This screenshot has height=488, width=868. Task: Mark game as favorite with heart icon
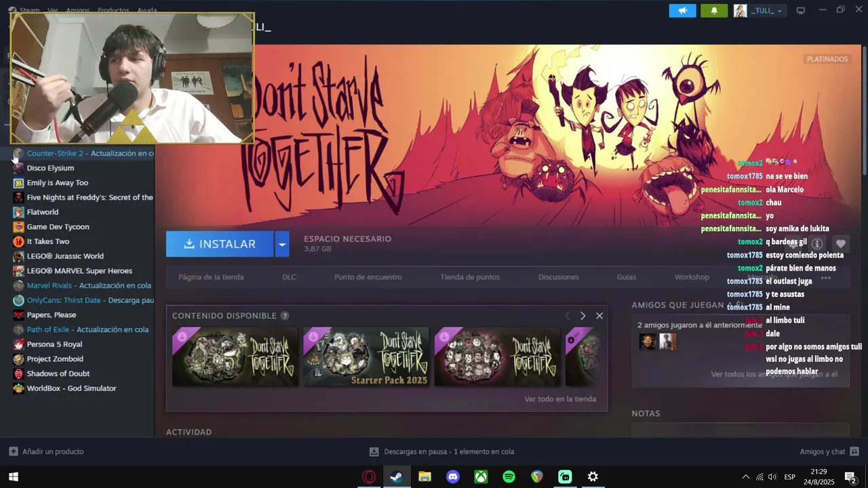[x=841, y=244]
